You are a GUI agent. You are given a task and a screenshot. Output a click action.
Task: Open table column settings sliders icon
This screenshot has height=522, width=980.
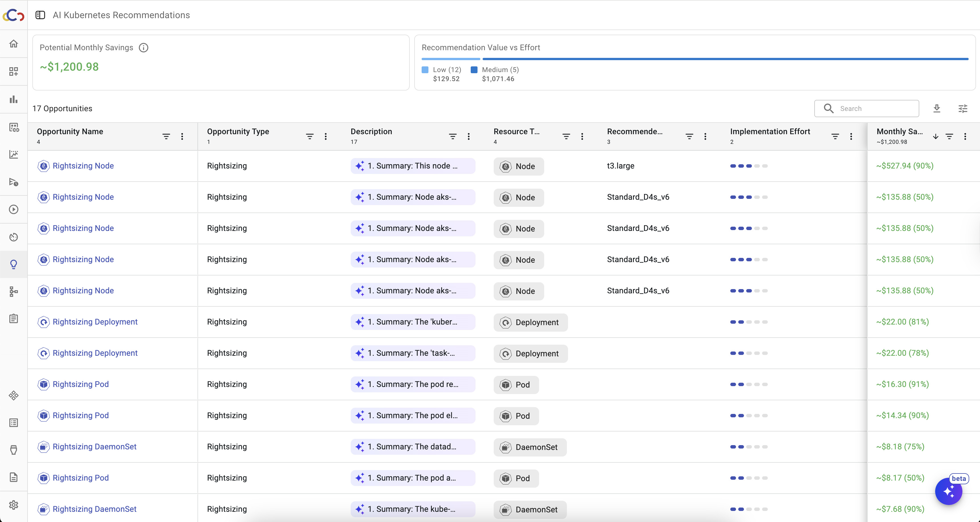963,109
